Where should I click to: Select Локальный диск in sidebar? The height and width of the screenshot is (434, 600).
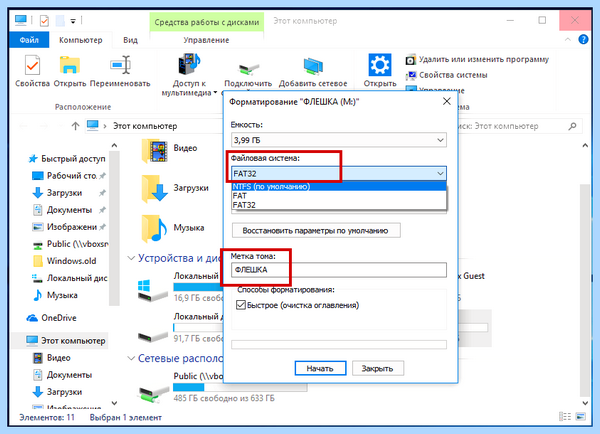coord(70,278)
